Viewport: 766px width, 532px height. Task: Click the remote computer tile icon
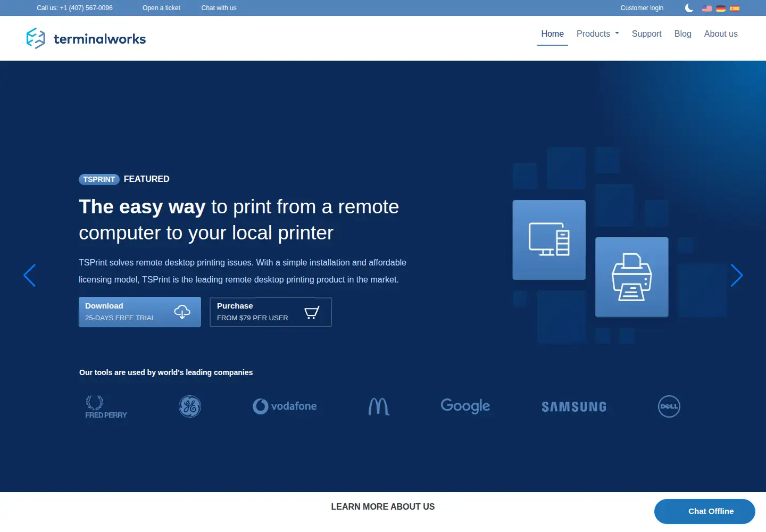tap(549, 240)
